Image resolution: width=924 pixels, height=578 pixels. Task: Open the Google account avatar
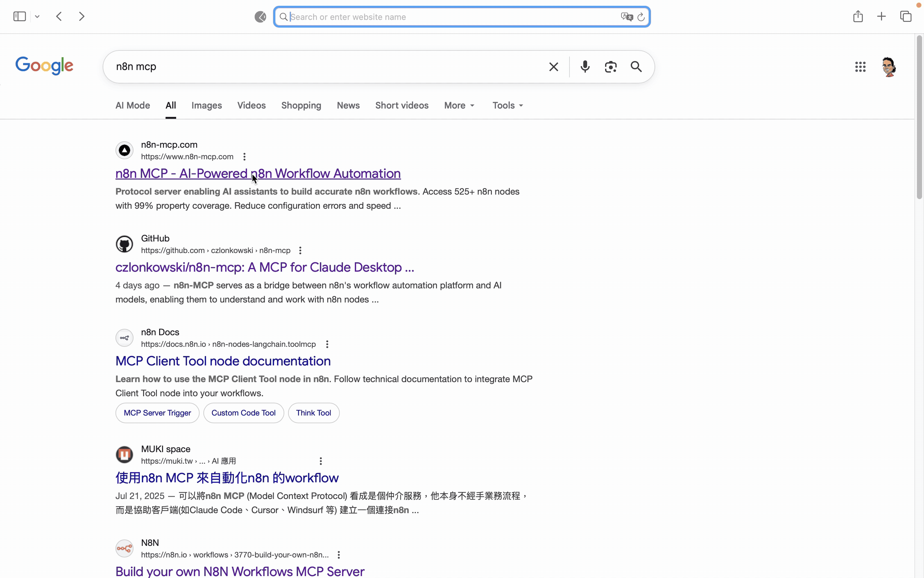coord(889,67)
